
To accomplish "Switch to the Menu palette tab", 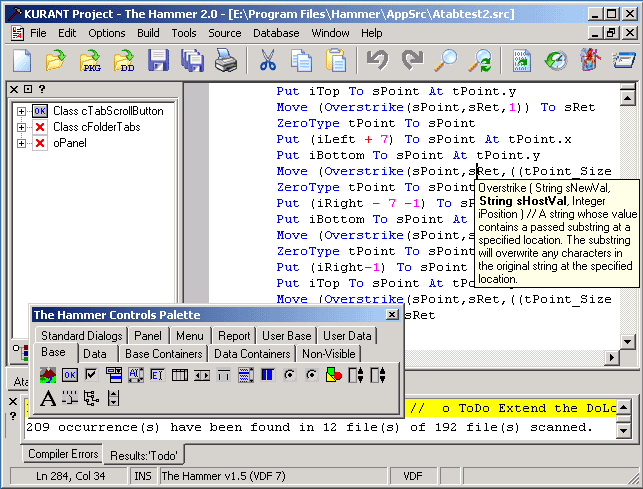I will point(189,336).
